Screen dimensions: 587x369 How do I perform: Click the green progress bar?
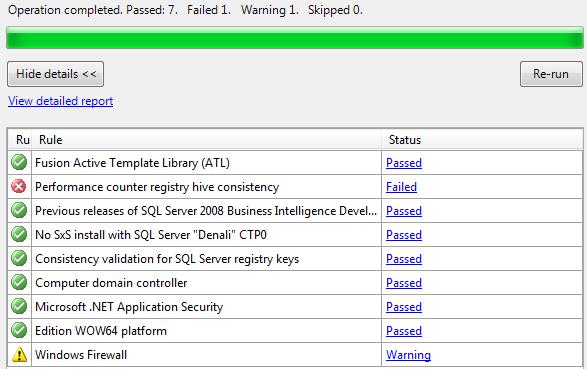(295, 37)
